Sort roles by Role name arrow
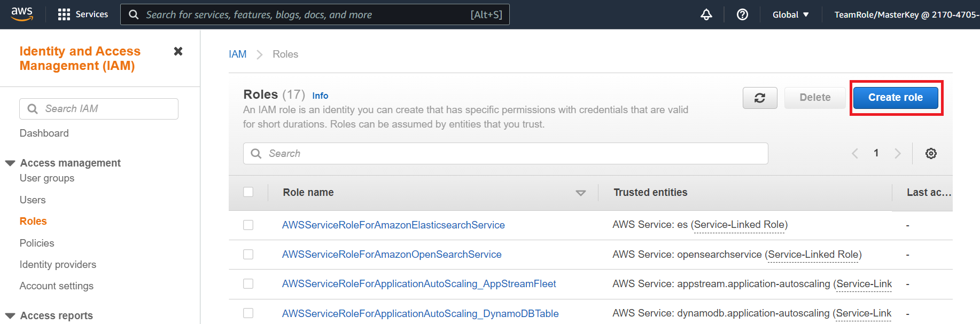980x324 pixels. (x=581, y=193)
